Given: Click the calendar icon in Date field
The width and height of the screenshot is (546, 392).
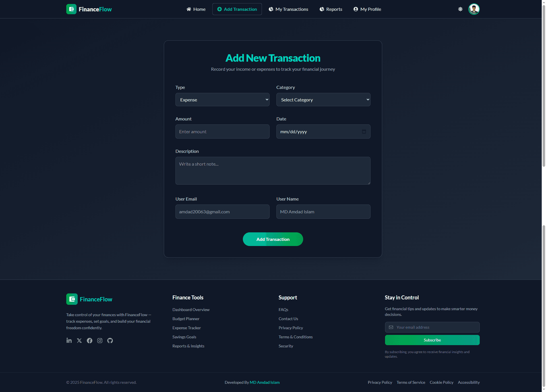Looking at the screenshot, I should (x=364, y=132).
